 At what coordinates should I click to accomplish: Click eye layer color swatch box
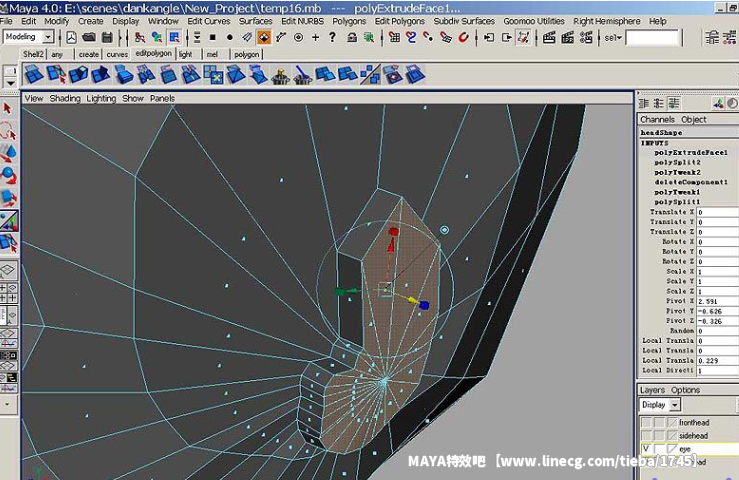click(672, 448)
